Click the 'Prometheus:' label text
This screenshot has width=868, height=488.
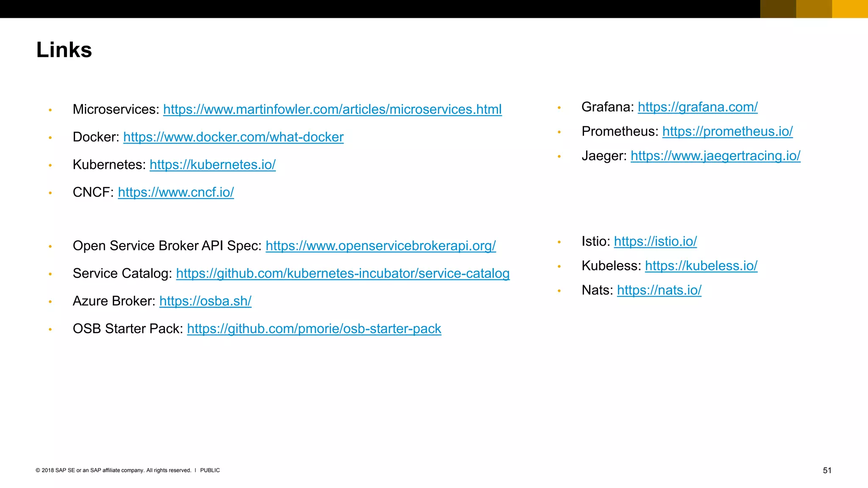(x=620, y=131)
